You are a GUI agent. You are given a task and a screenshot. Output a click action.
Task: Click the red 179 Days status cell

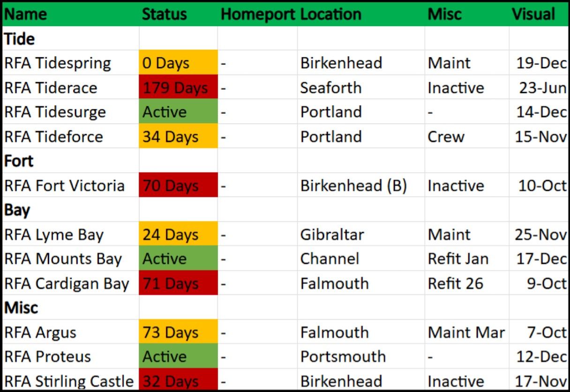point(178,88)
